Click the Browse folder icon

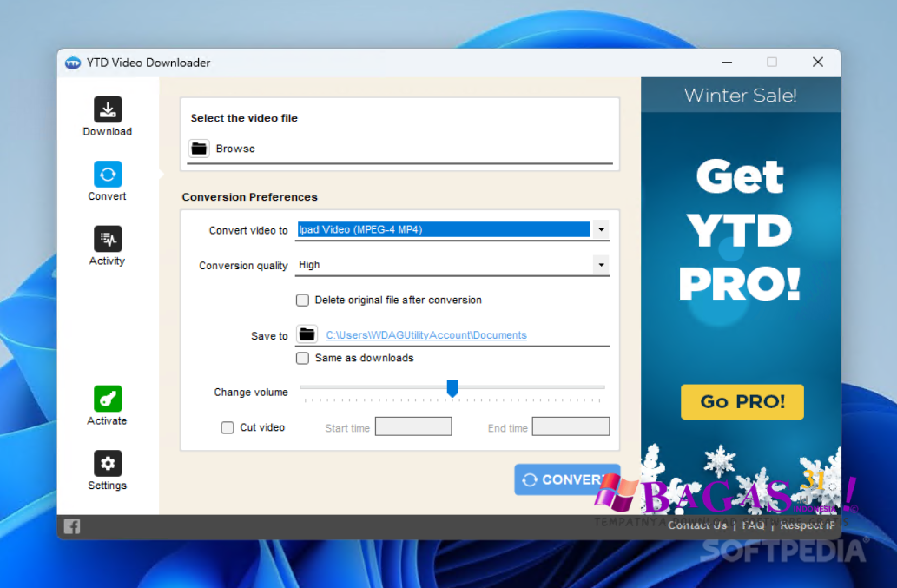(199, 149)
